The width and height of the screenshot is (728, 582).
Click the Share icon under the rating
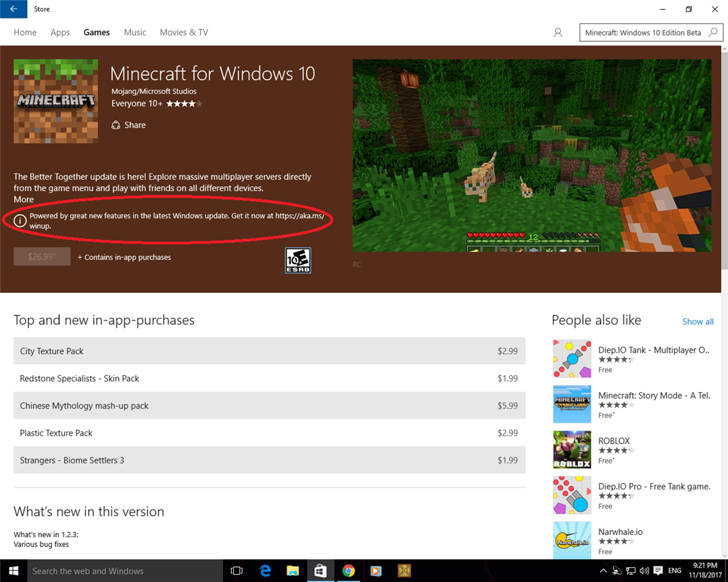click(x=116, y=125)
